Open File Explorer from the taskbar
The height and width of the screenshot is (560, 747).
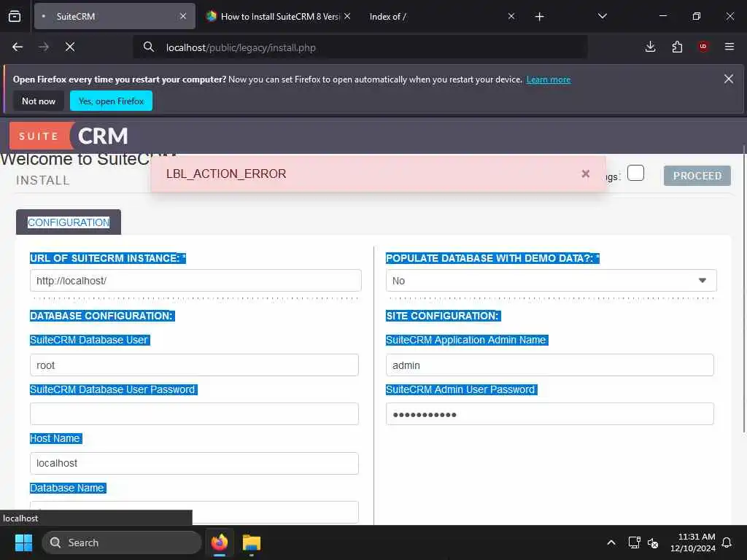(x=252, y=542)
